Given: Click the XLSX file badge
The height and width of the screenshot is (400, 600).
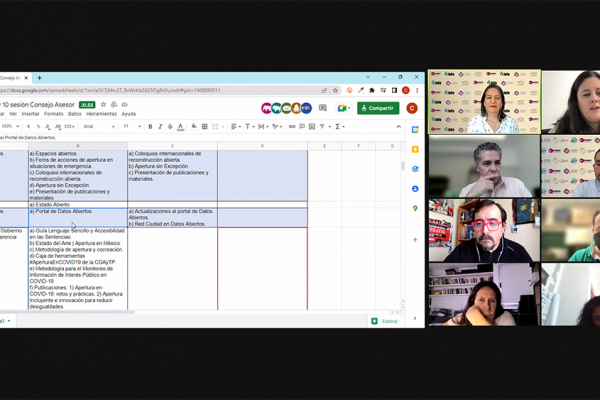Looking at the screenshot, I should pyautogui.click(x=87, y=105).
